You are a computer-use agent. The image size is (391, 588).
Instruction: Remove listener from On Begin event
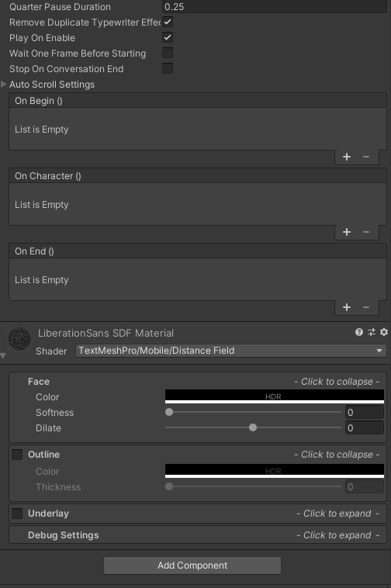pos(366,157)
